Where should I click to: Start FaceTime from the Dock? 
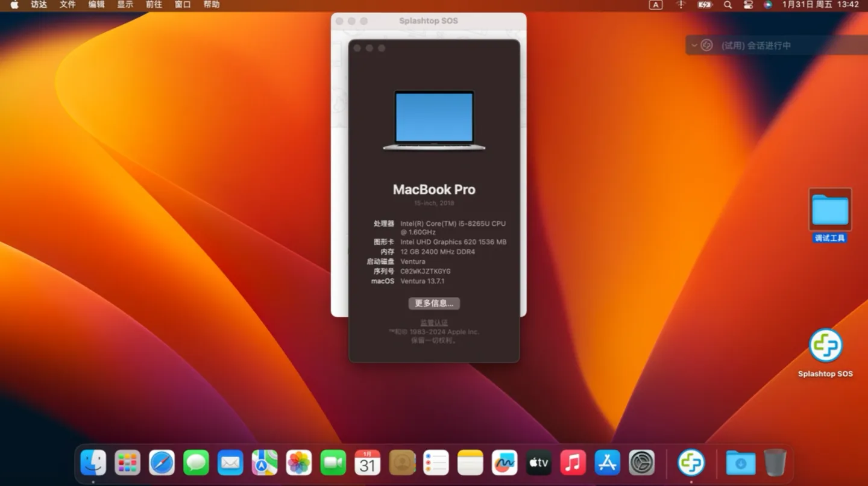click(x=333, y=463)
